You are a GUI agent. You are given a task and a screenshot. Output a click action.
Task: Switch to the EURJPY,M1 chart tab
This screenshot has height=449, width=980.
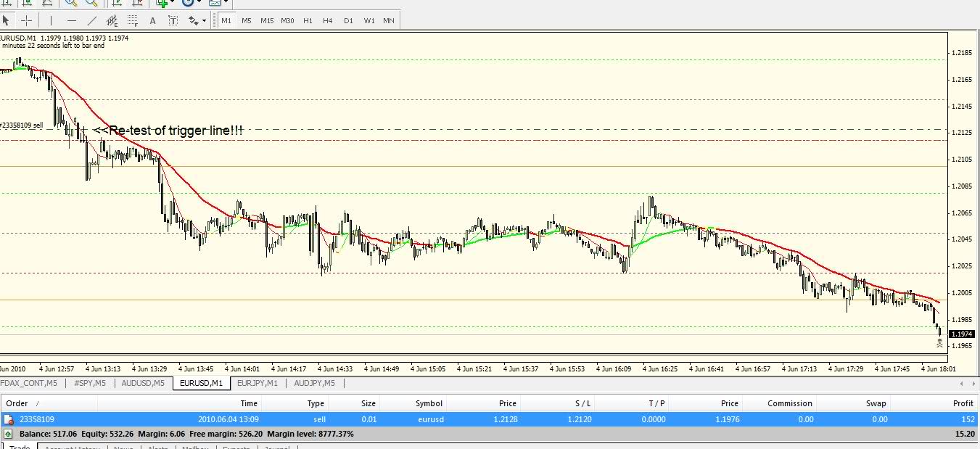[x=258, y=383]
